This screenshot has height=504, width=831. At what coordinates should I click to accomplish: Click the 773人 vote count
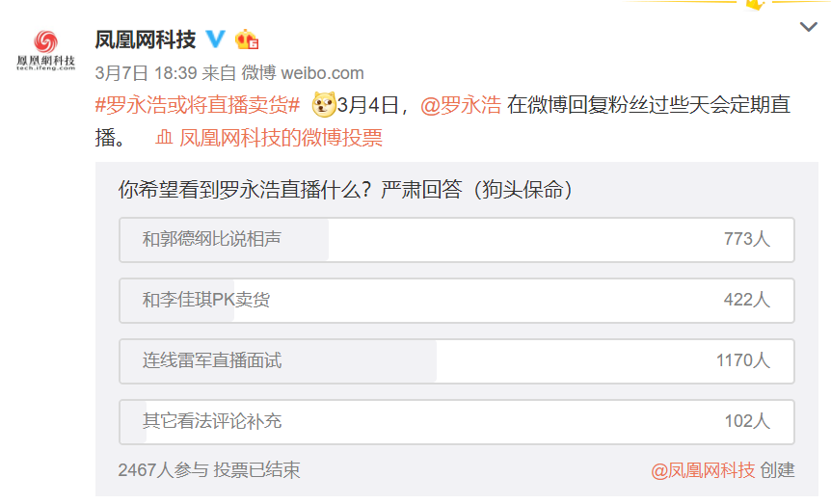point(747,240)
